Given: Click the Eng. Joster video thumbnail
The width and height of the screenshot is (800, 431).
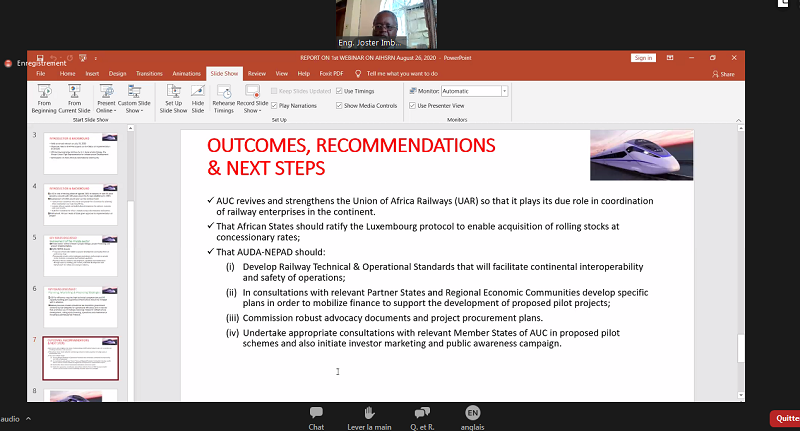Looking at the screenshot, I should click(x=386, y=24).
